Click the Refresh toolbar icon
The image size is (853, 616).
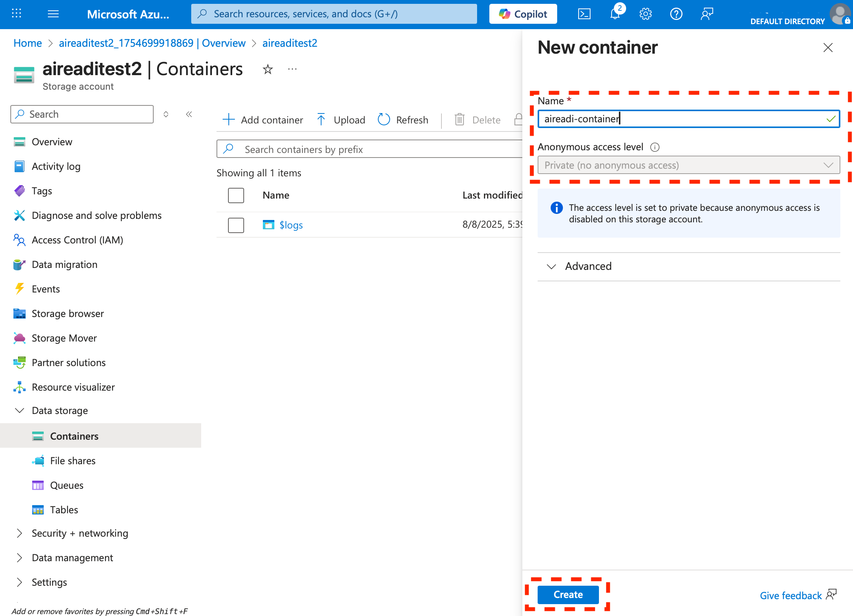(384, 120)
